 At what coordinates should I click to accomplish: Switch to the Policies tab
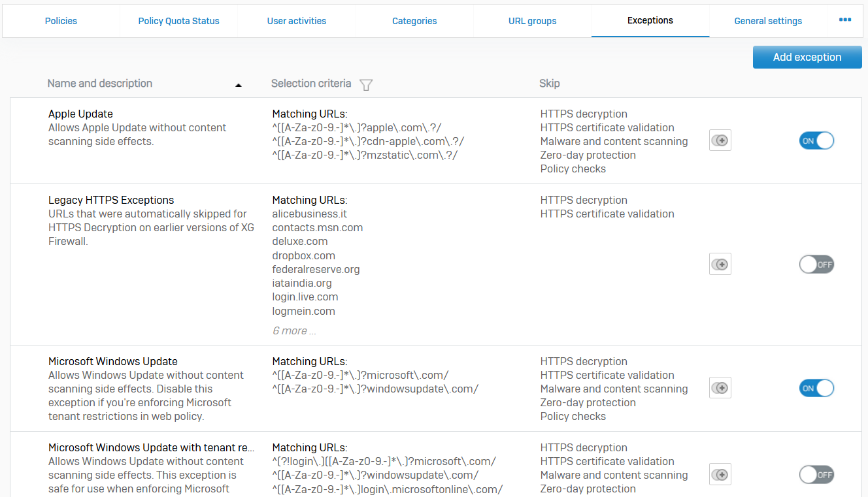[61, 21]
